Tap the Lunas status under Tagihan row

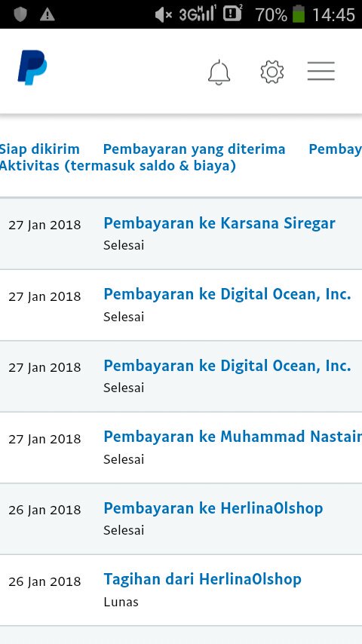[x=121, y=602]
